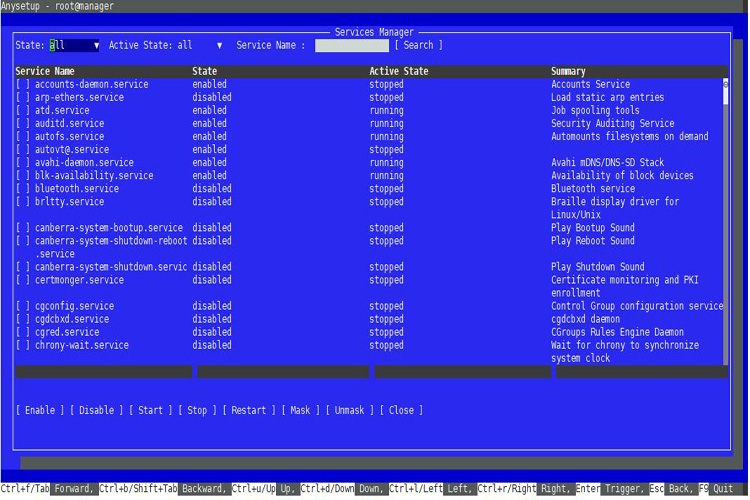Screen dimensions: 750x500
Task: Click the Summary column header
Action: coord(568,71)
